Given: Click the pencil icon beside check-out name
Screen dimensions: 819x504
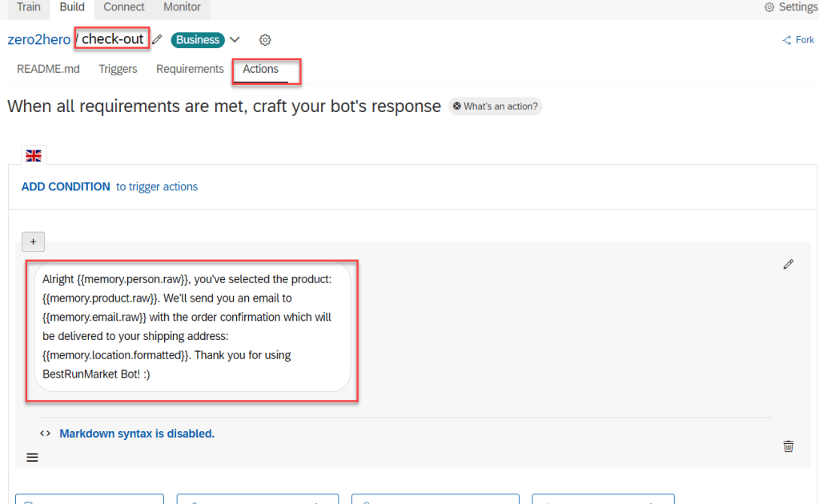Looking at the screenshot, I should (x=158, y=40).
